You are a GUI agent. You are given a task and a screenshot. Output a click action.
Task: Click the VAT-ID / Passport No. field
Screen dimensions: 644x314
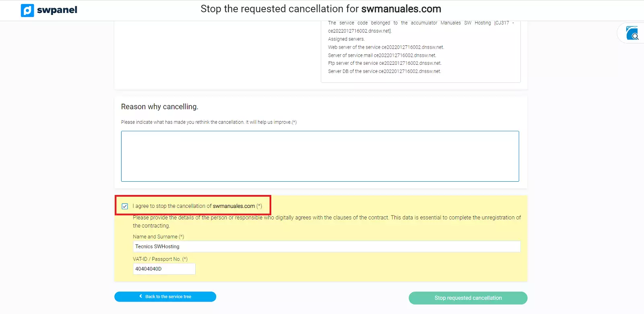(x=164, y=269)
